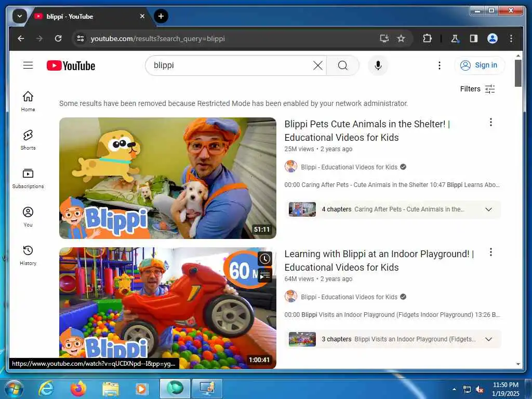Open the Blippi Pets video thumbnail
Screen dimensions: 532x399
tap(168, 178)
